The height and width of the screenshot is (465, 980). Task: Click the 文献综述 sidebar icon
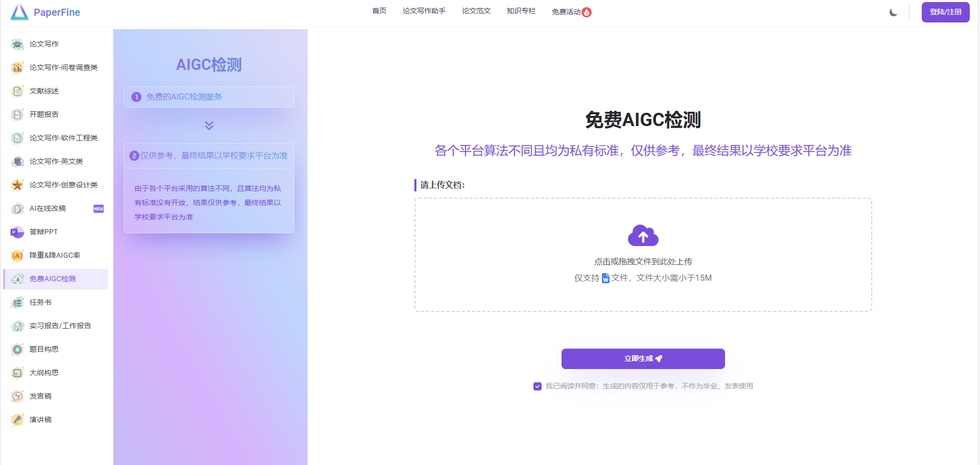pos(17,91)
